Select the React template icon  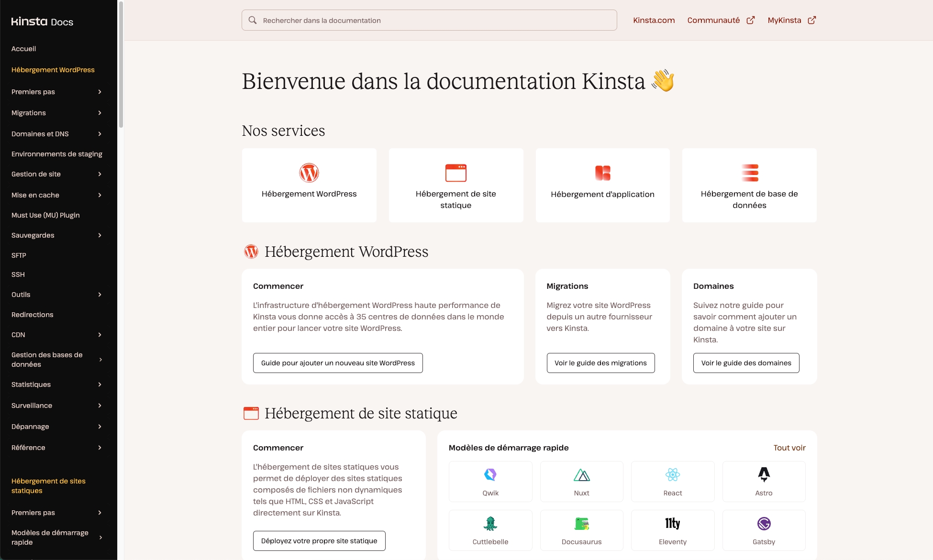(672, 474)
